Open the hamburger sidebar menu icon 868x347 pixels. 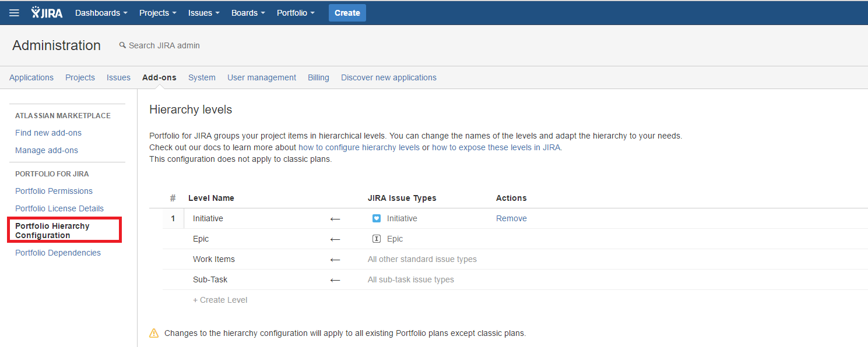click(x=15, y=13)
